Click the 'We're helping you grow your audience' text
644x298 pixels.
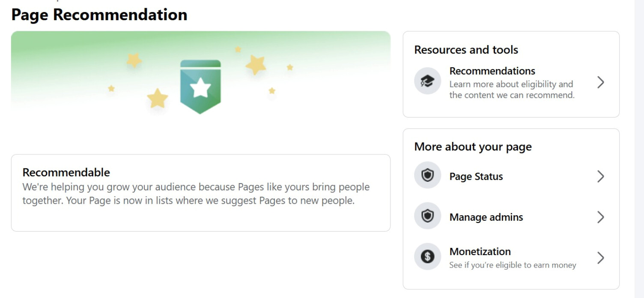[x=196, y=194]
